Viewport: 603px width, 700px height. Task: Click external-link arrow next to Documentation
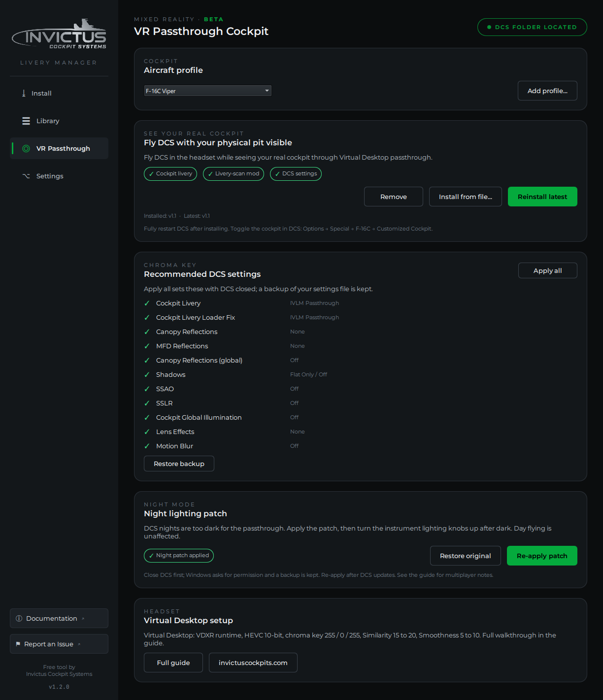coord(83,618)
